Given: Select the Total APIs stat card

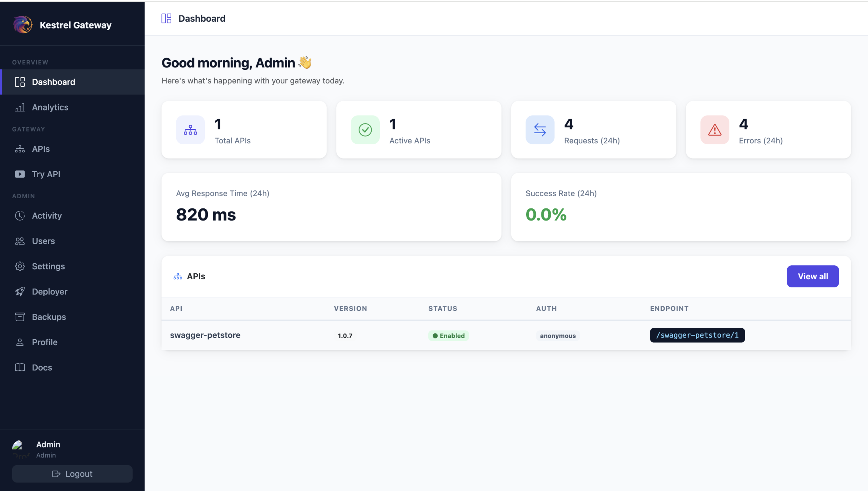Looking at the screenshot, I should 244,130.
